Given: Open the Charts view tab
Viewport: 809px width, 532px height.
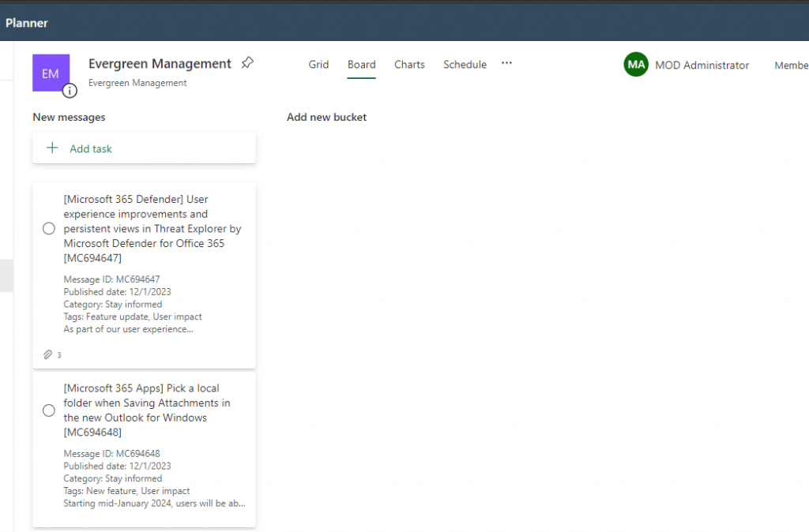Looking at the screenshot, I should tap(409, 65).
